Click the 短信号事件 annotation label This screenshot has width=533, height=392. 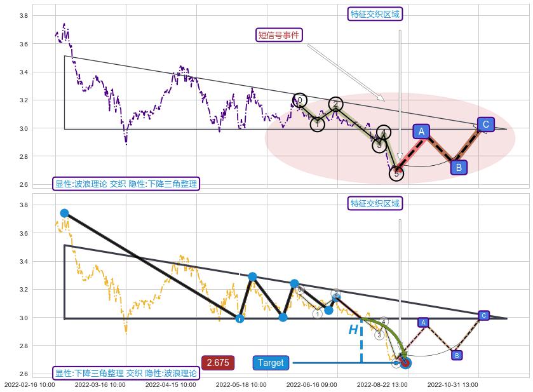tap(278, 35)
